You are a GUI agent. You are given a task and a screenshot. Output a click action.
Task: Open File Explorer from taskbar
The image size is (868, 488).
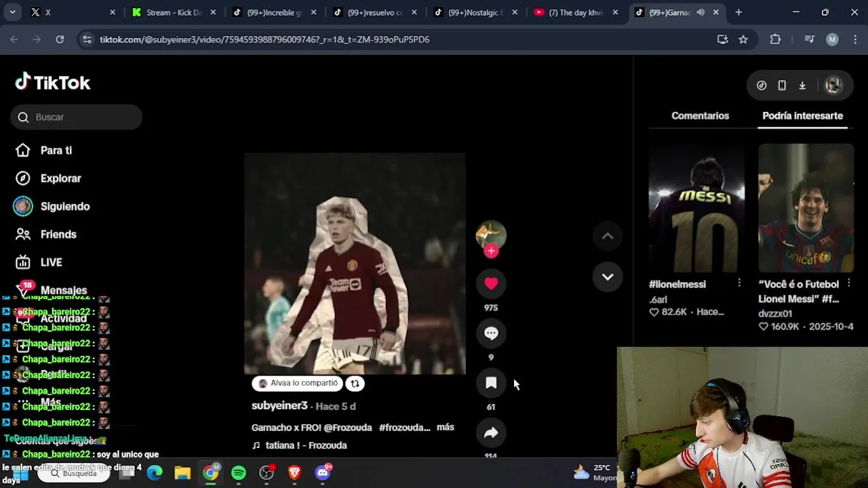(x=182, y=473)
